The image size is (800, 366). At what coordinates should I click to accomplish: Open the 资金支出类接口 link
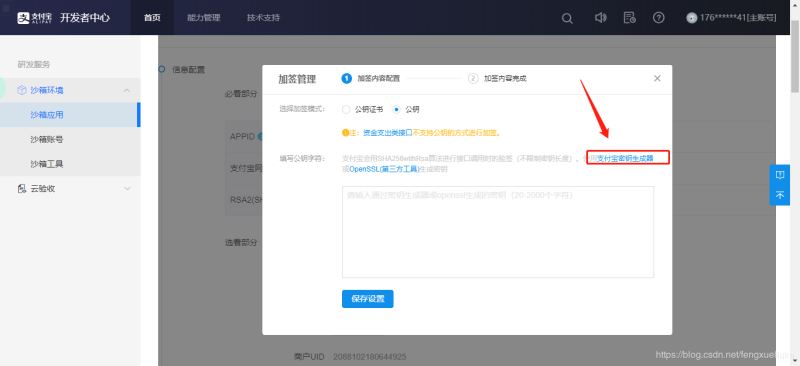pyautogui.click(x=387, y=133)
